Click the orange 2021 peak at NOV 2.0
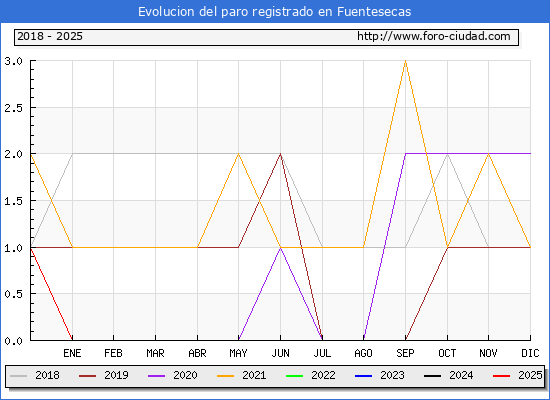The image size is (550, 400). tap(488, 154)
